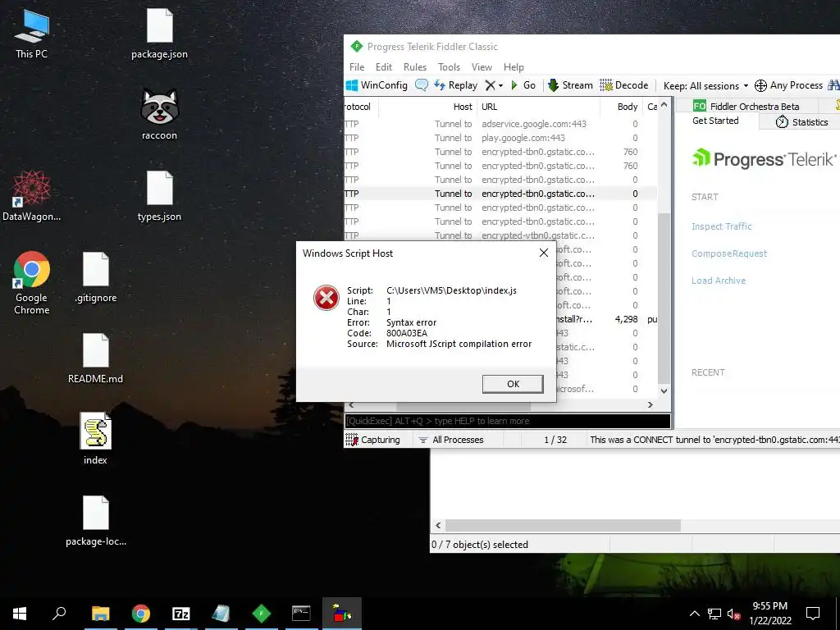The image size is (840, 630).
Task: Click the comment speech bubble icon in Fiddler toolbar
Action: pyautogui.click(x=422, y=85)
